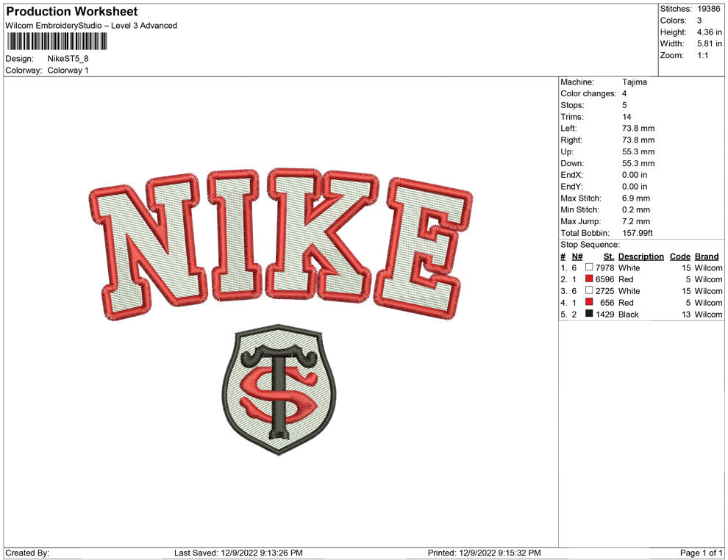Select the EndY value '0.00 in'
This screenshot has width=728, height=560.
pyautogui.click(x=635, y=187)
